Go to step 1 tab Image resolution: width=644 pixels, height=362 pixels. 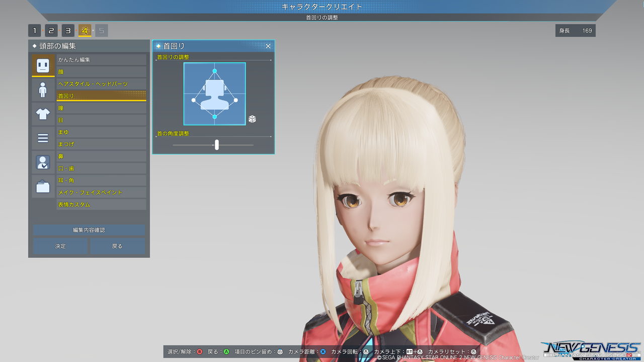click(x=35, y=31)
